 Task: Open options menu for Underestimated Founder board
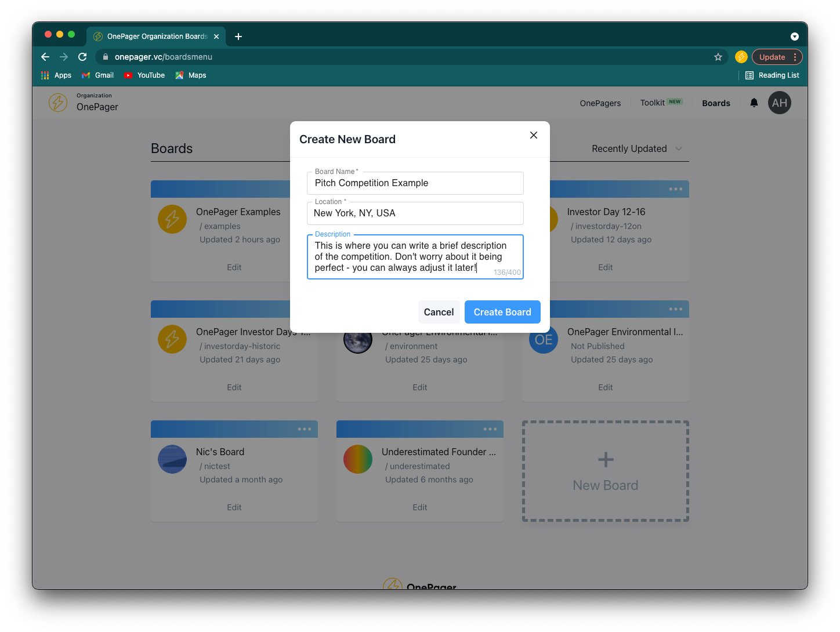point(490,429)
